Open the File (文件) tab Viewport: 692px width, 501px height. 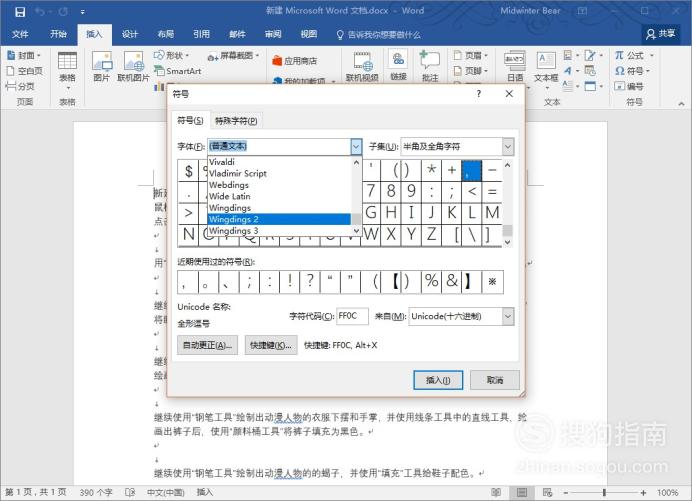20,34
